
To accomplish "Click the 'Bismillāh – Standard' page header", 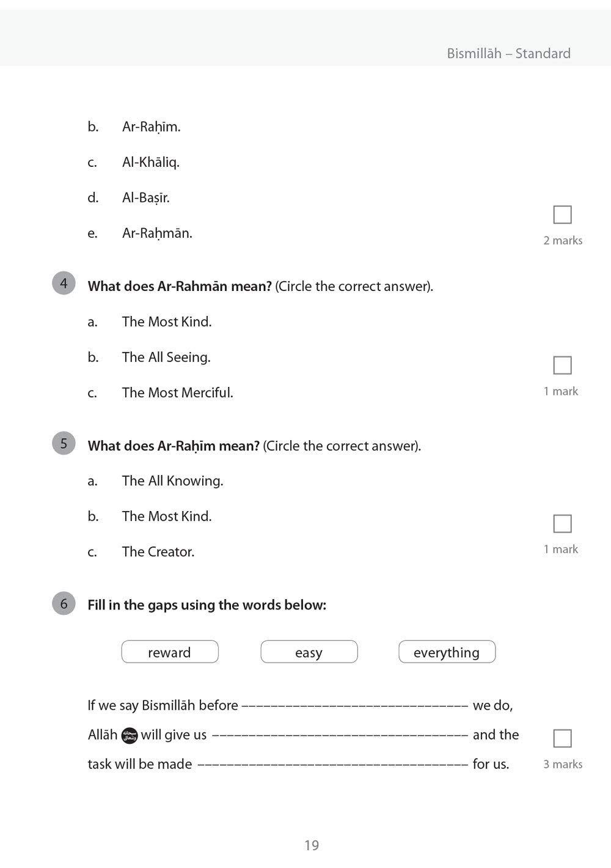I will pos(508,53).
